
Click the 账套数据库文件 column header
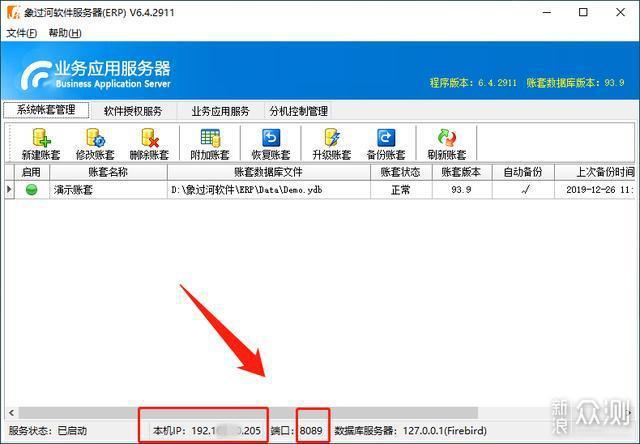pos(269,172)
